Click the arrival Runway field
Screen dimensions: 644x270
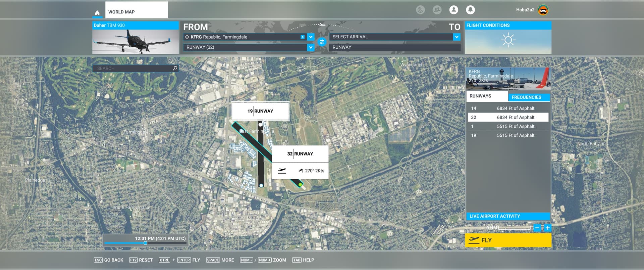[394, 47]
